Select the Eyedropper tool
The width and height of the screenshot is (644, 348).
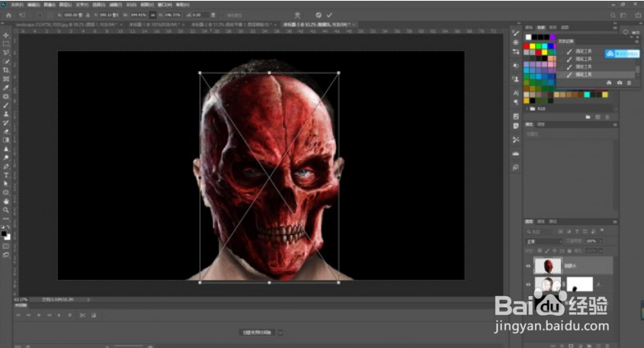pos(6,88)
